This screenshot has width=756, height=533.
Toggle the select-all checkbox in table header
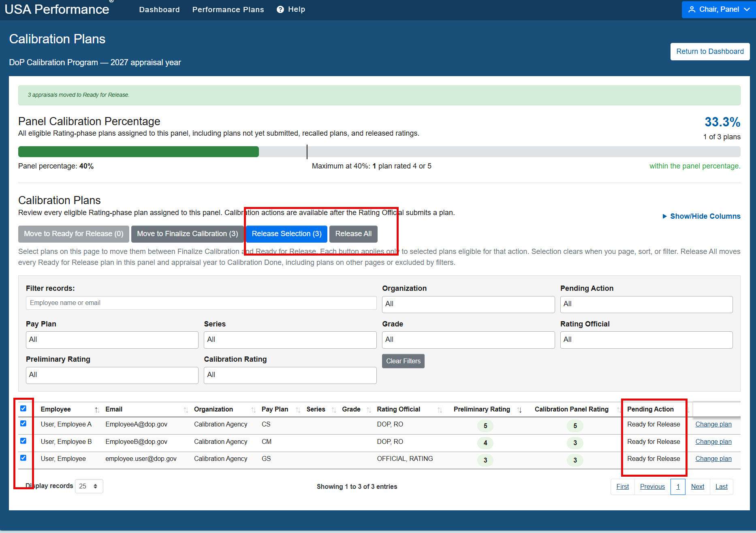click(23, 408)
